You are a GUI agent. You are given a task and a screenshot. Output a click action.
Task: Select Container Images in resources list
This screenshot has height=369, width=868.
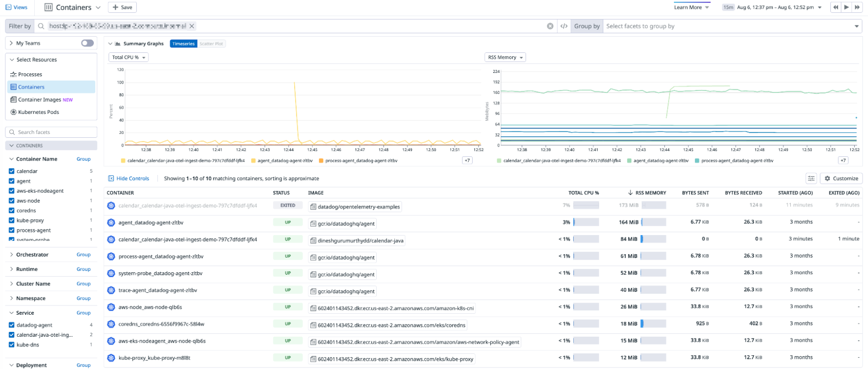tap(40, 100)
